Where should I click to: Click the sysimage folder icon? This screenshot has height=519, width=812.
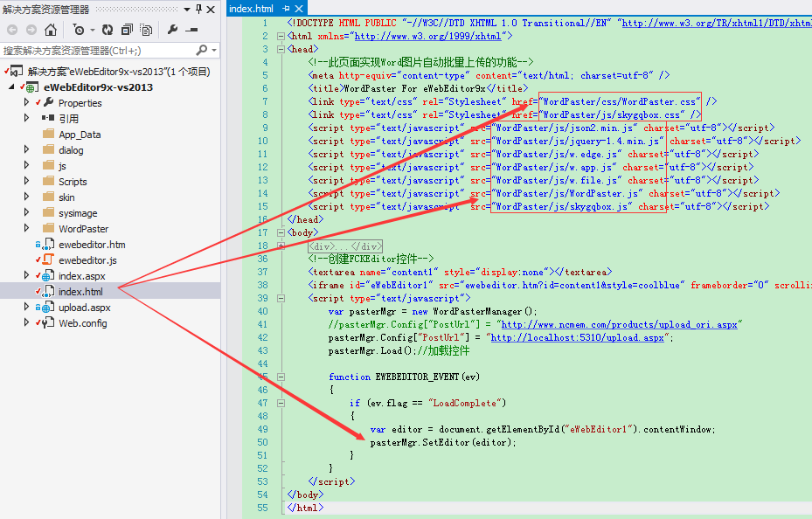(x=49, y=212)
